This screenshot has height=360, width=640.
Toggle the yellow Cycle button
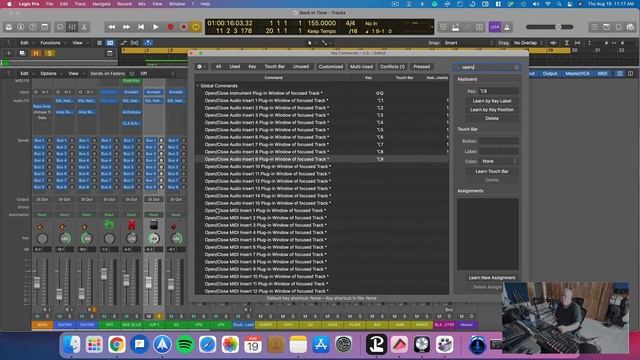pos(196,27)
